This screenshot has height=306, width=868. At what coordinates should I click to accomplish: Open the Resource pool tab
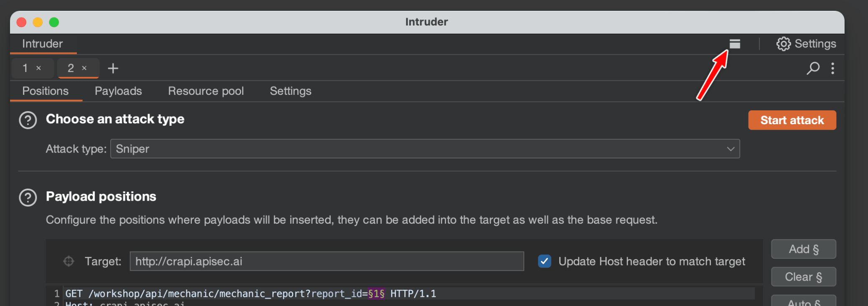point(206,91)
